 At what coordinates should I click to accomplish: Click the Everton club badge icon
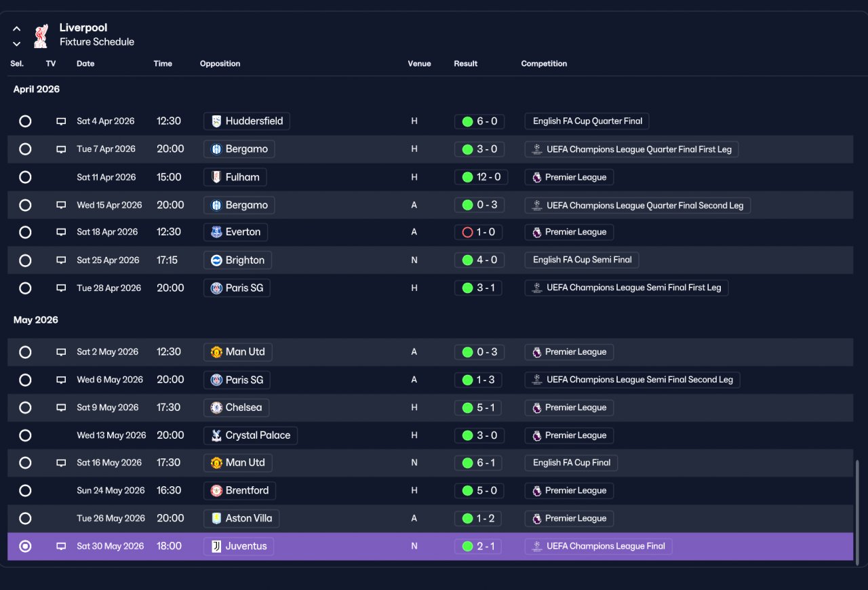[216, 232]
